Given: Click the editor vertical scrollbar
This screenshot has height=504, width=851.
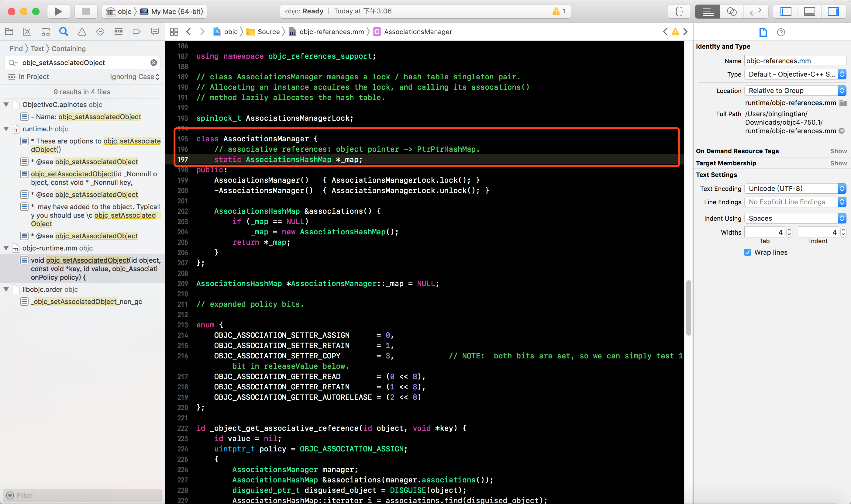Looking at the screenshot, I should [x=688, y=307].
